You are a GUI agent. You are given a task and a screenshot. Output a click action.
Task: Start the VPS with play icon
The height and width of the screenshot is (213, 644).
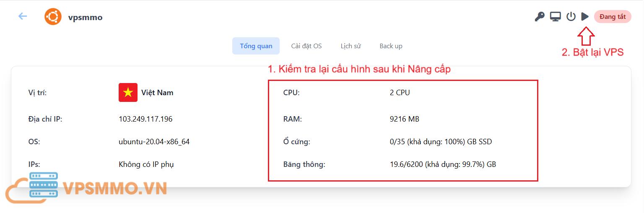coord(585,17)
